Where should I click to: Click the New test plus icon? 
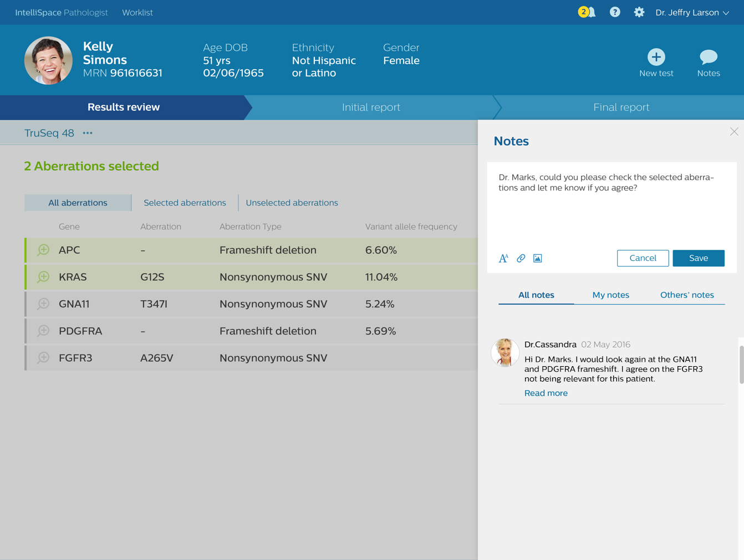point(656,57)
